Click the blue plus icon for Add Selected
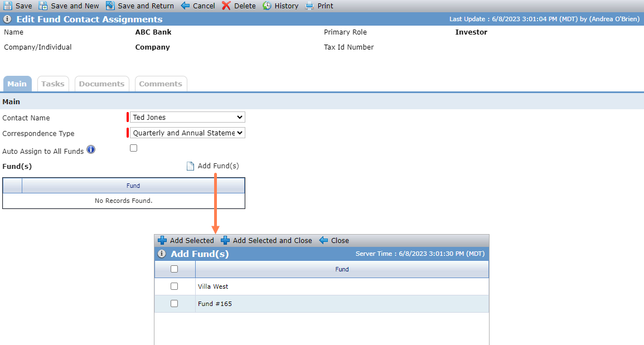 point(162,240)
